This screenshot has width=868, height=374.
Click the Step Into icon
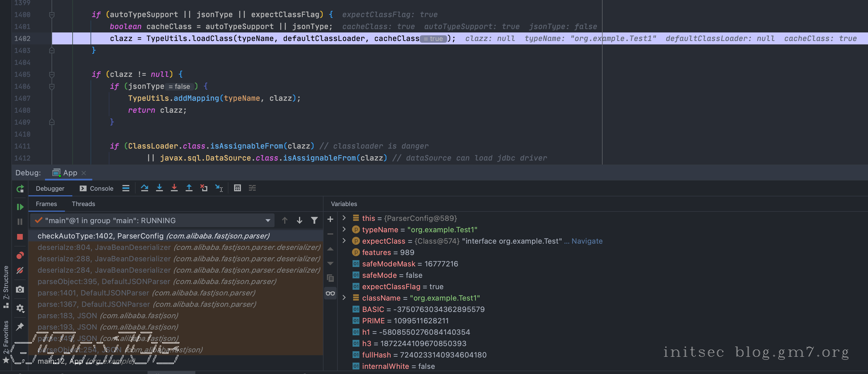(159, 188)
